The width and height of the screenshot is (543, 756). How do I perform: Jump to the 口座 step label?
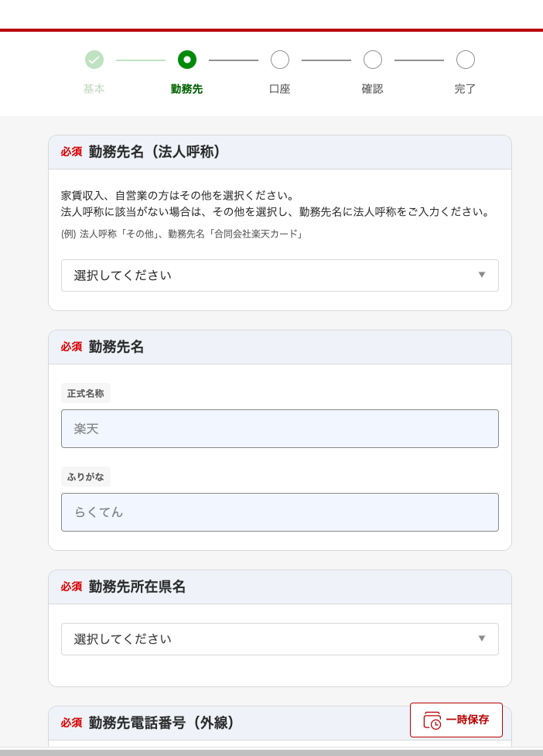(x=280, y=89)
